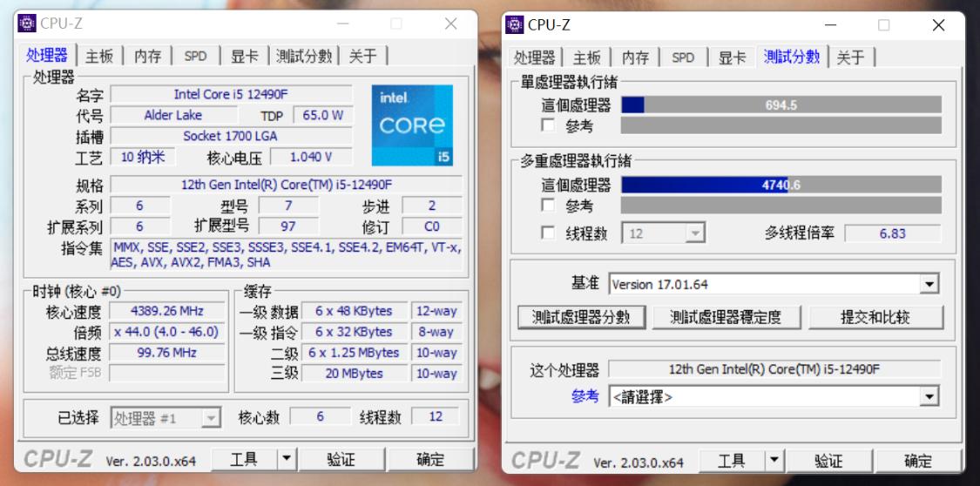Click the empty multi-thread 參考 bar

pyautogui.click(x=781, y=206)
